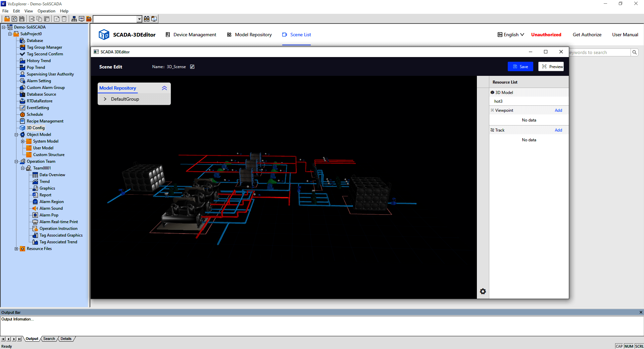This screenshot has height=349, width=644.
Task: Click the search magnifier icon
Action: (634, 52)
